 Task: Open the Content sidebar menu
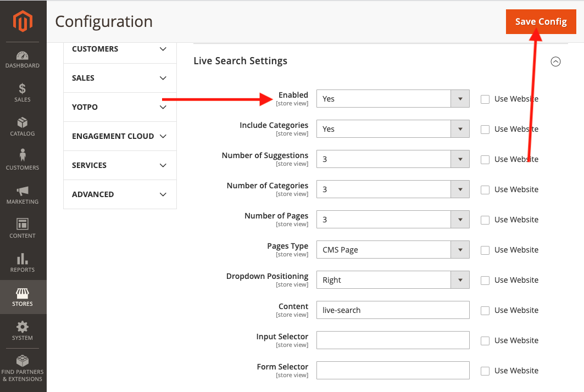(23, 228)
